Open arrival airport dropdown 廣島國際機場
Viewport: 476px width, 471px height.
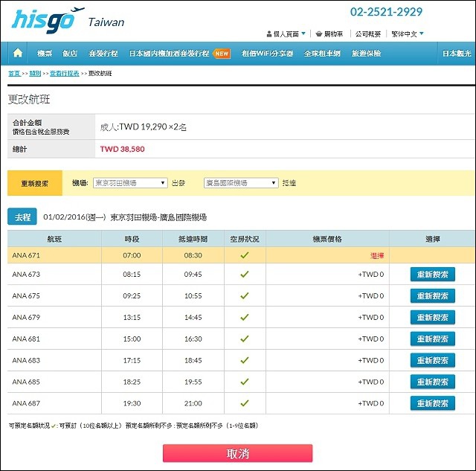(241, 183)
